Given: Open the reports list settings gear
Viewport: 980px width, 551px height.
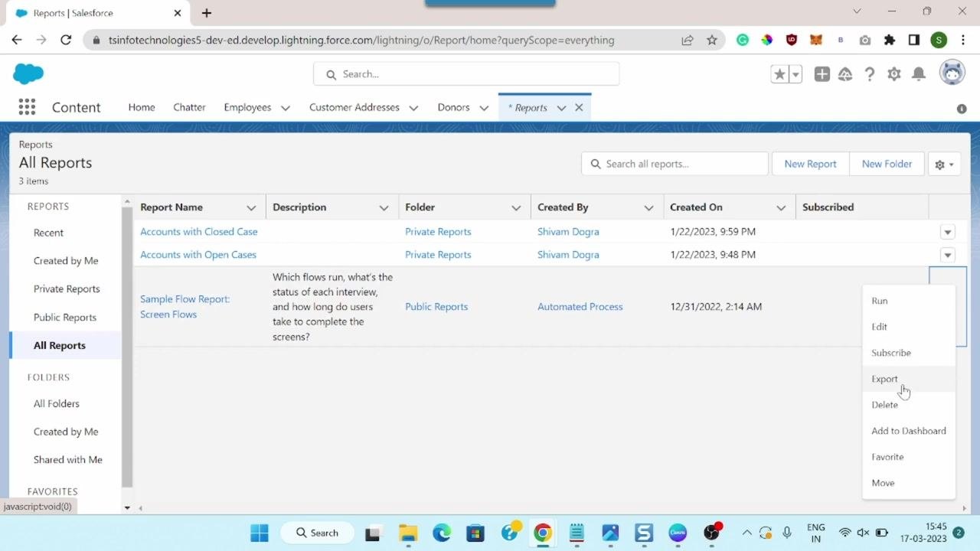Looking at the screenshot, I should (x=944, y=164).
